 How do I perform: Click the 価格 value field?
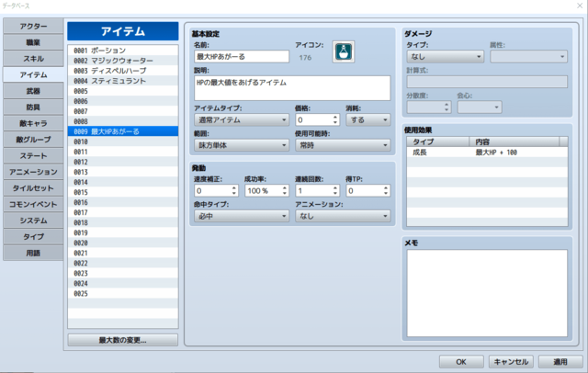pyautogui.click(x=313, y=120)
